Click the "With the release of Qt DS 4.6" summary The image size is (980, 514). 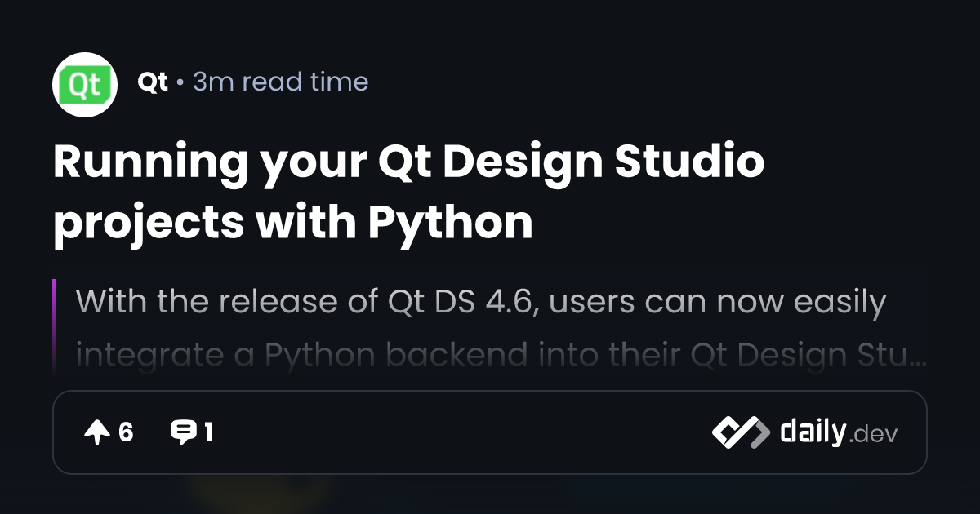480,302
